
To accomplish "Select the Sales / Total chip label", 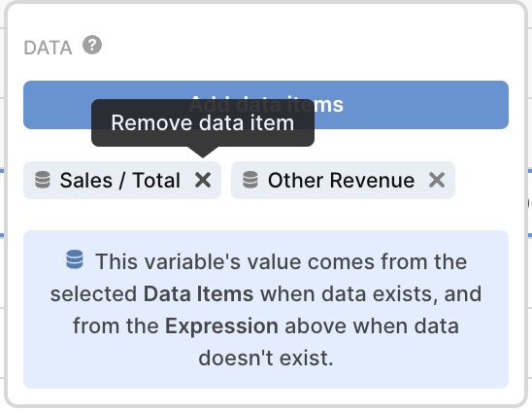I will (x=120, y=180).
